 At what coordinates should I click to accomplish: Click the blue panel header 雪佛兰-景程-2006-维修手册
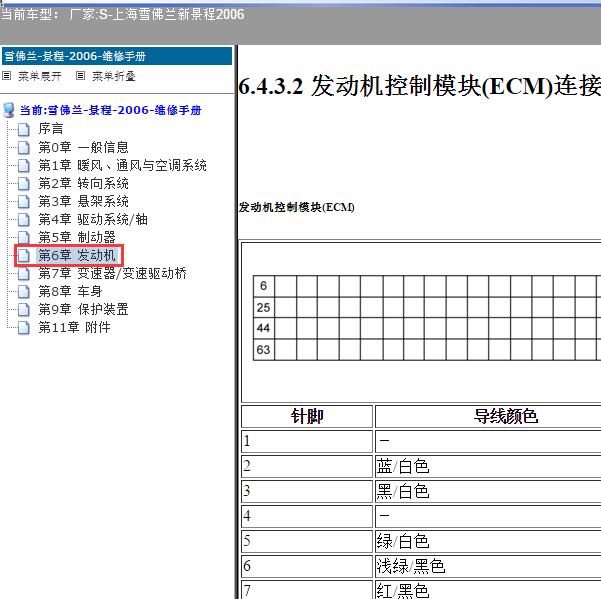117,56
